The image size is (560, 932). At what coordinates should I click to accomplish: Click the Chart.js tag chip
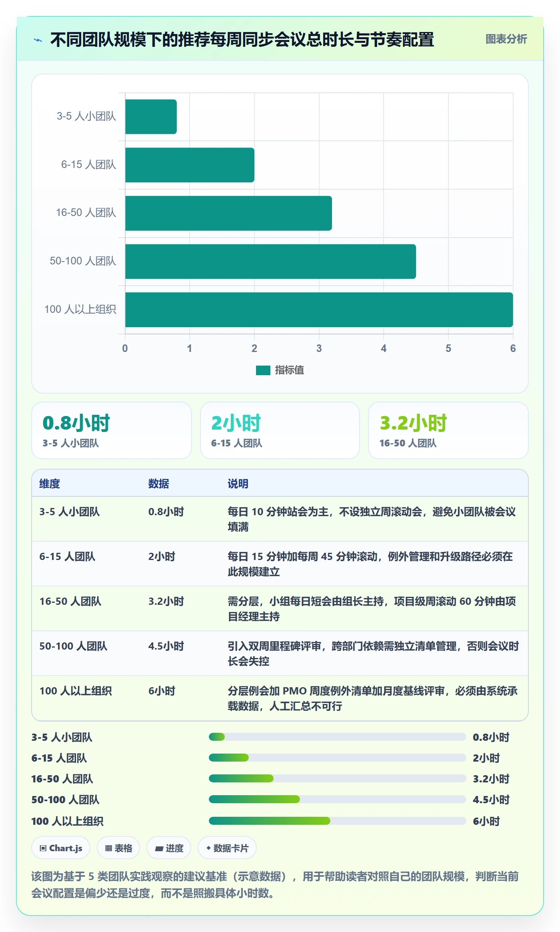click(61, 848)
